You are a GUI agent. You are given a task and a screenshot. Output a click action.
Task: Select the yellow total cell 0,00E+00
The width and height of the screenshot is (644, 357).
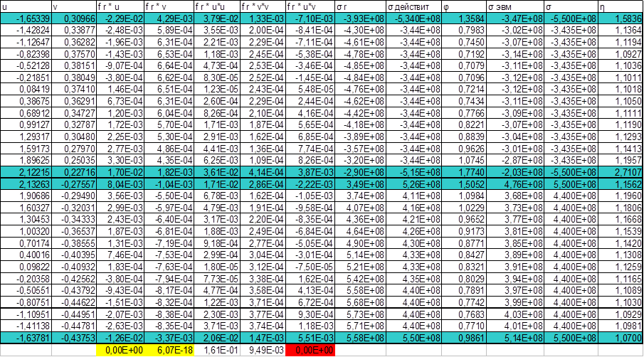[120, 350]
